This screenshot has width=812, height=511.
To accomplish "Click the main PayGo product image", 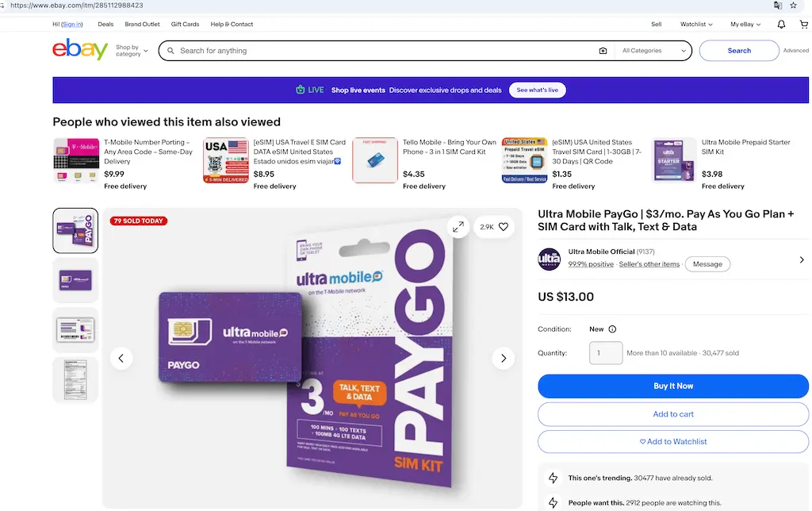I will tap(312, 358).
